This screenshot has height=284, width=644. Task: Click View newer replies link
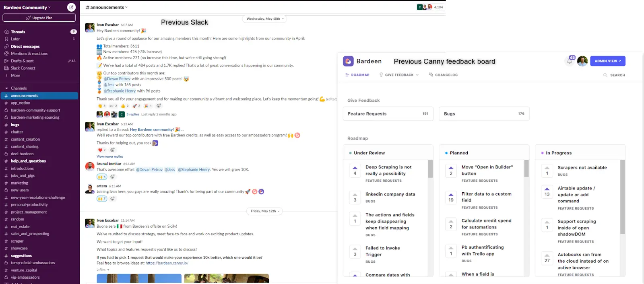click(x=110, y=156)
